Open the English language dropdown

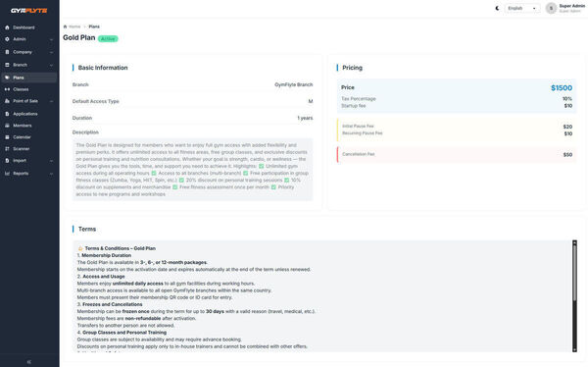click(x=522, y=8)
